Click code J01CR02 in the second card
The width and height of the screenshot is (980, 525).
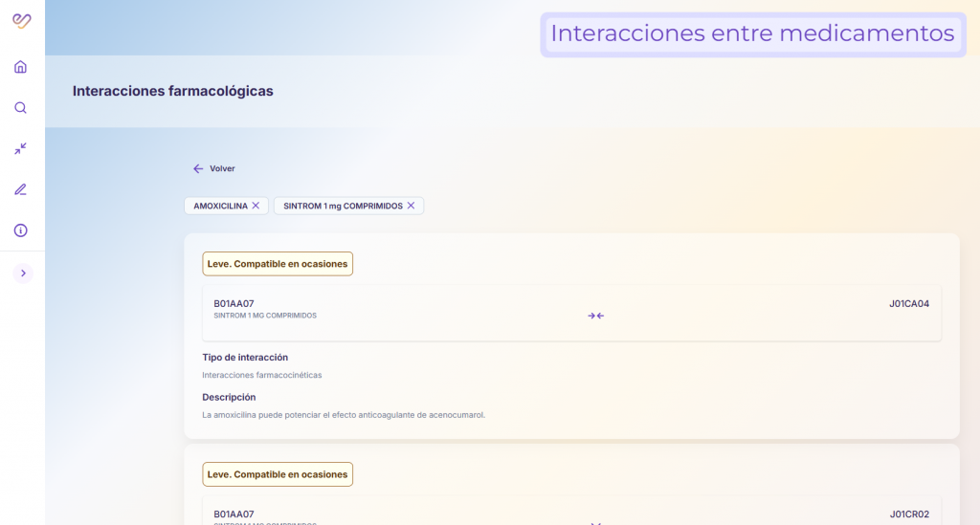point(909,514)
